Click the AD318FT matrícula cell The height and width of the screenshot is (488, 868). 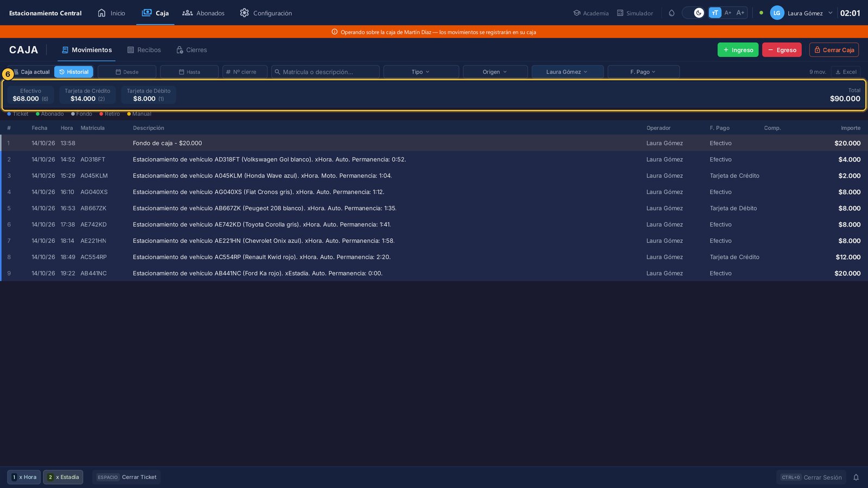tap(93, 159)
